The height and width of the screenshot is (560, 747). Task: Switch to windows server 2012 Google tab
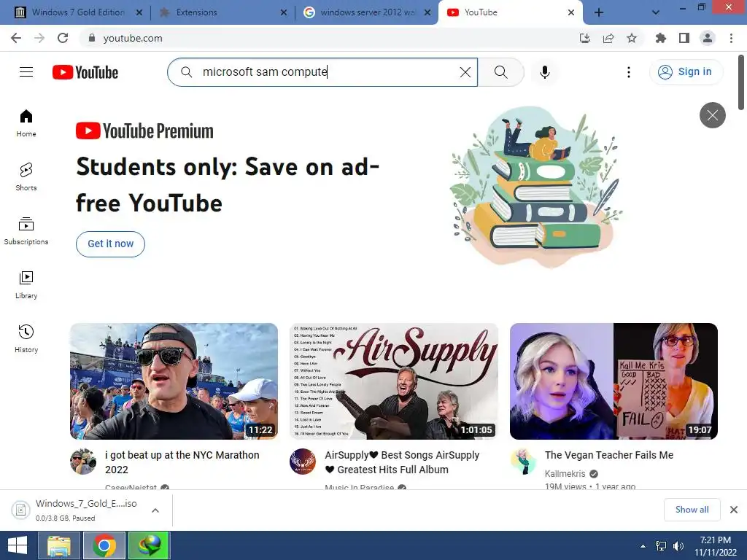pos(367,12)
